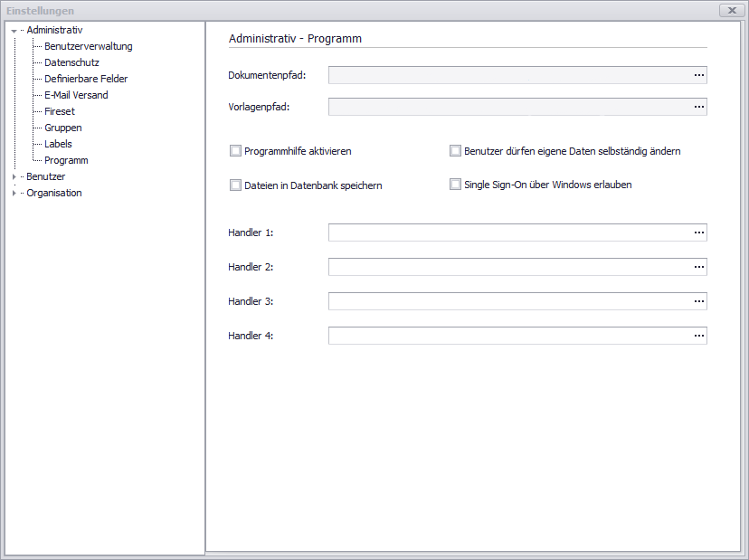The height and width of the screenshot is (560, 749).
Task: Expand the Organisation tree node arrow
Action: [x=14, y=194]
